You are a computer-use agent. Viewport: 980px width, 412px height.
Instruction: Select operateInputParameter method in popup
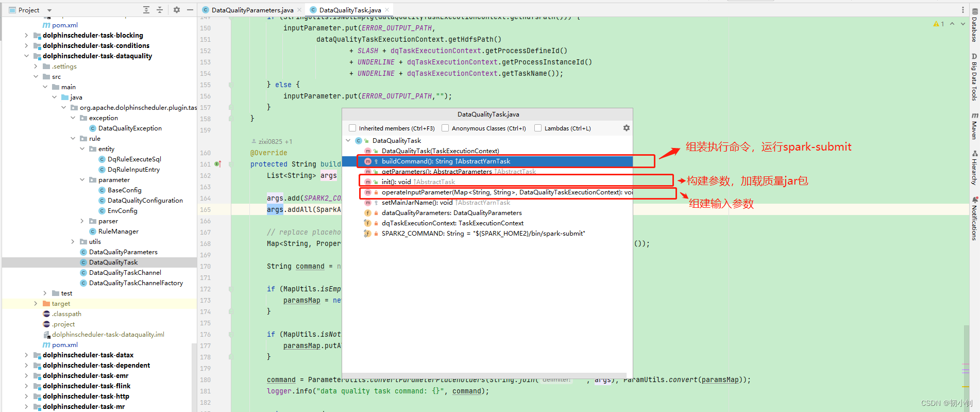pos(507,192)
